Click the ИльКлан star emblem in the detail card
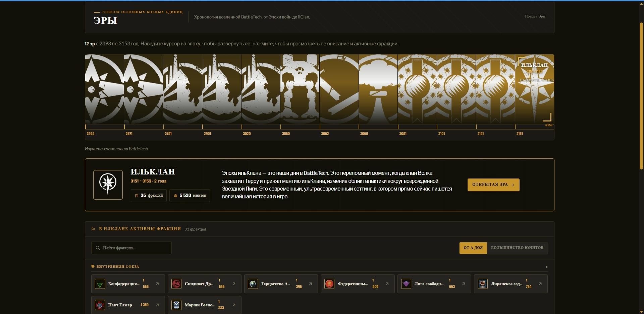The image size is (644, 314). [x=108, y=185]
